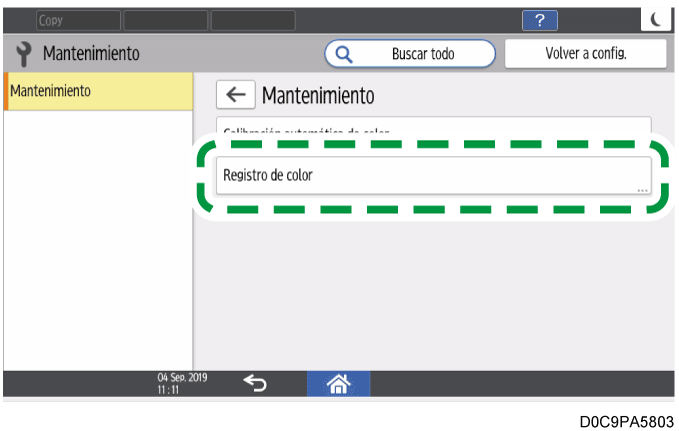Go to the home screen icon
The height and width of the screenshot is (431, 679).
point(337,383)
